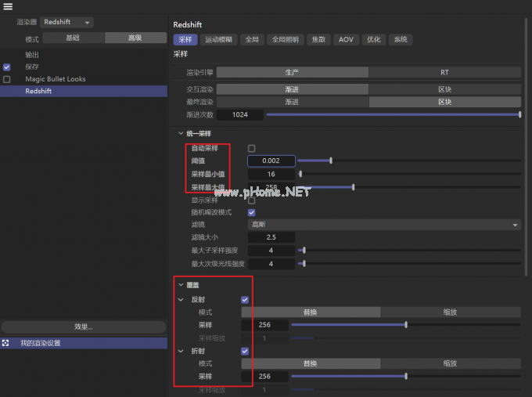Open the 优化 tab
The image size is (532, 397).
[373, 40]
